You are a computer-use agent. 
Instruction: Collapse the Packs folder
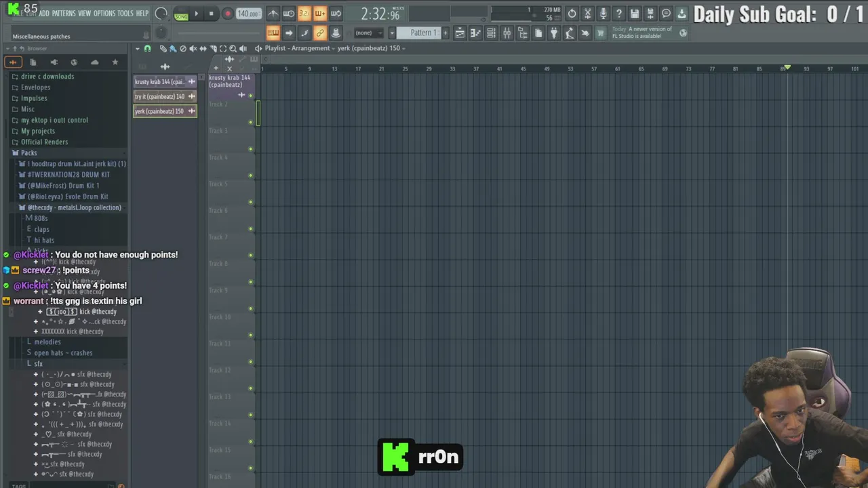click(28, 152)
